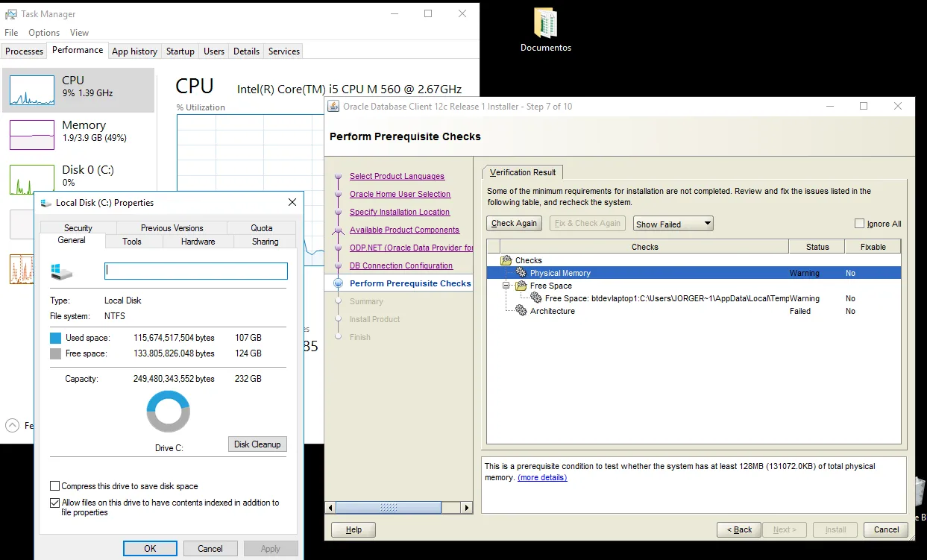Switch to the Users tab in Task Manager
Viewport: 927px width, 560px height.
coord(214,51)
